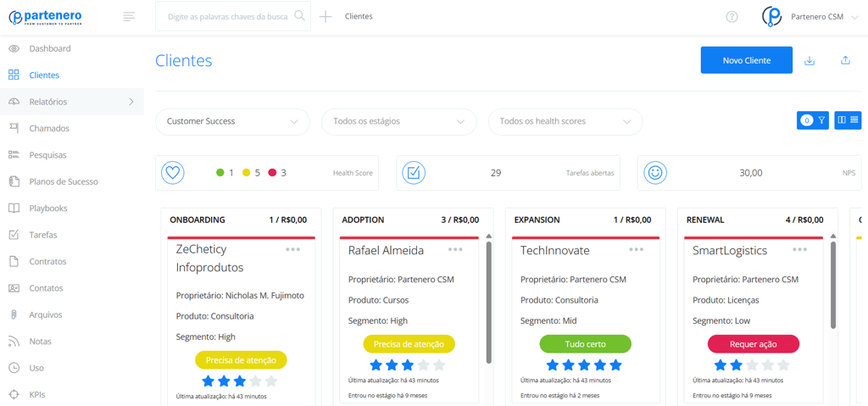This screenshot has width=868, height=406.
Task: Click Rafael Almeida's Precisa de atenção badge
Action: pos(409,344)
